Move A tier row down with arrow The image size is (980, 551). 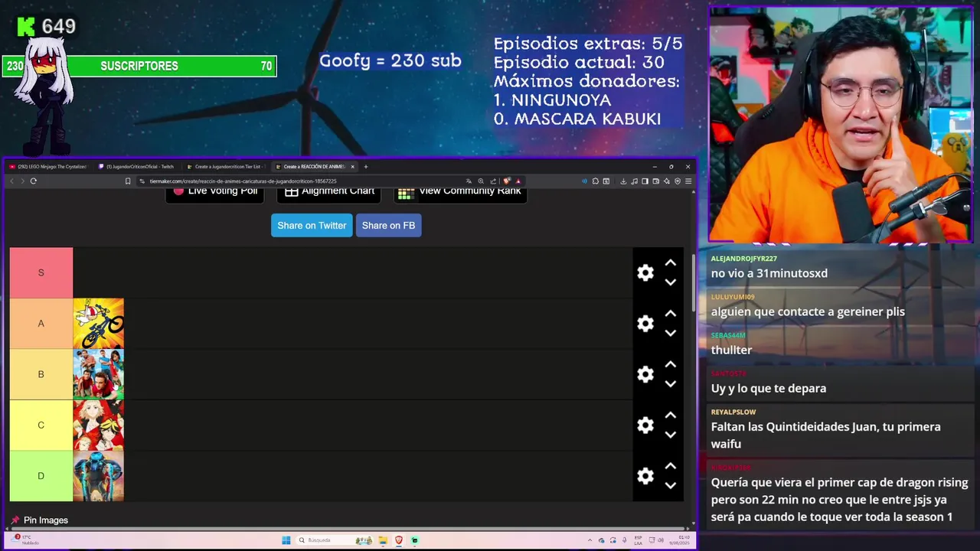671,333
